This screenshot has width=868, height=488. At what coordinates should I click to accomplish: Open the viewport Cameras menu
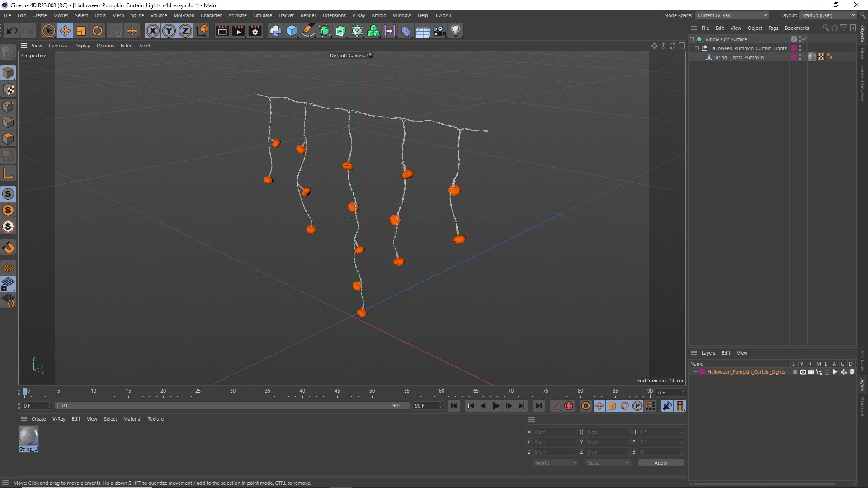[x=58, y=46]
